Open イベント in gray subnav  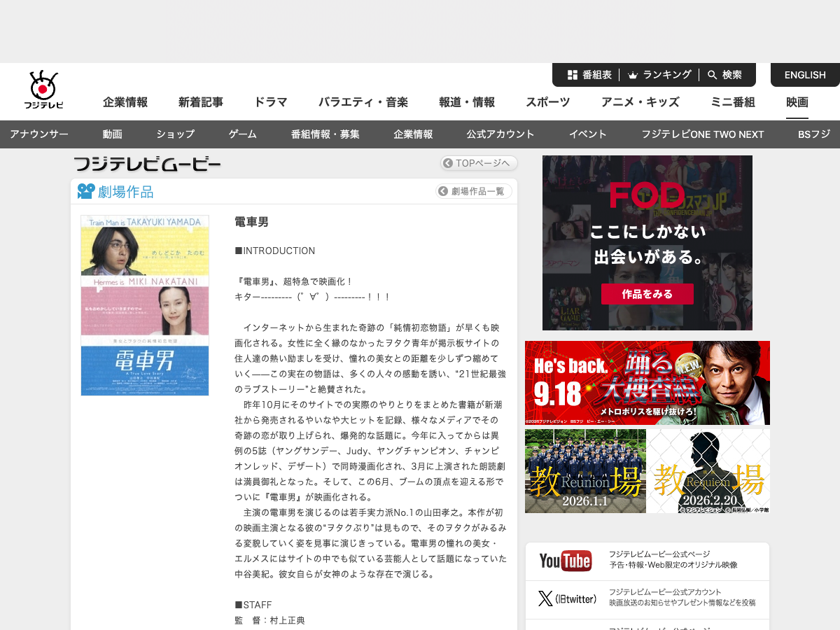588,134
